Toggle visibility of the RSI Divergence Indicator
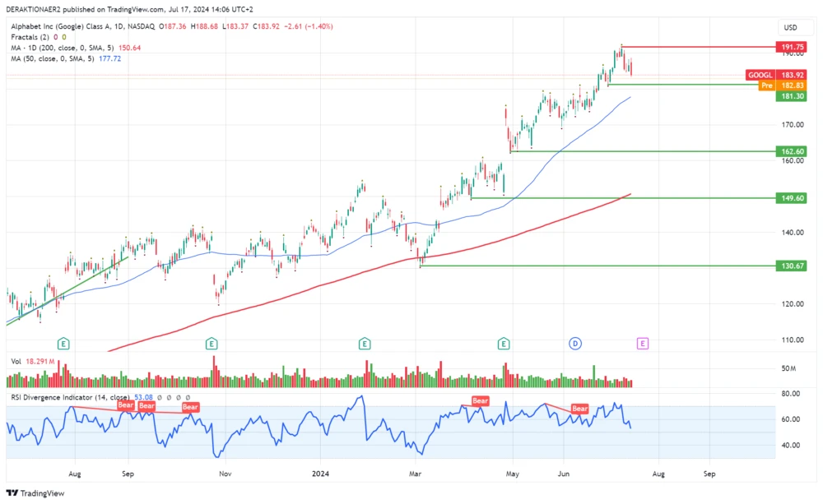 161,397
